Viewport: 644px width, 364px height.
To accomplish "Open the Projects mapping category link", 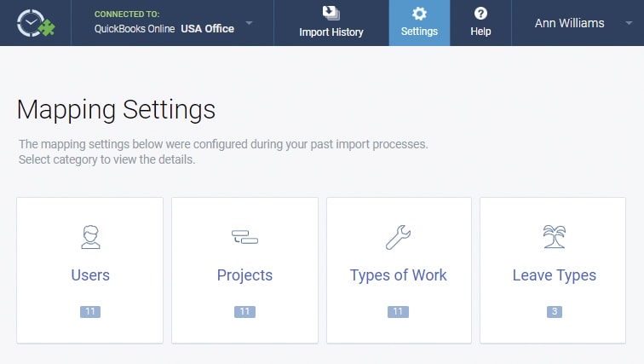I will (x=244, y=275).
